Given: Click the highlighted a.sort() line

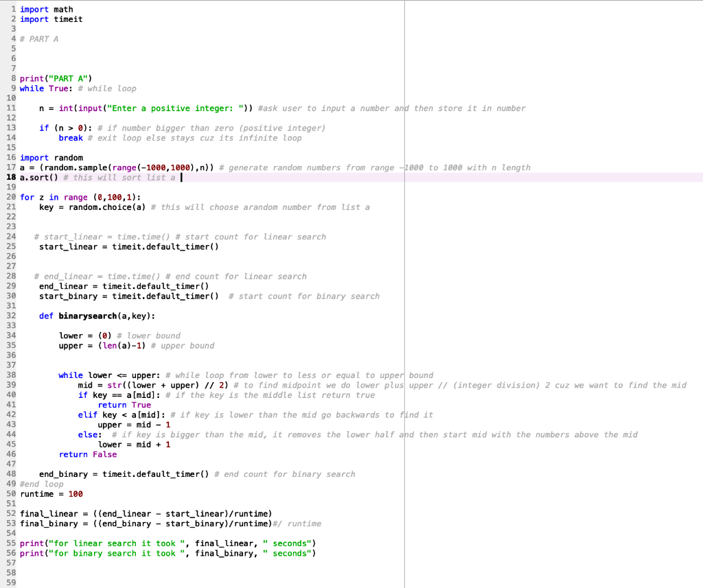Looking at the screenshot, I should 41,177.
